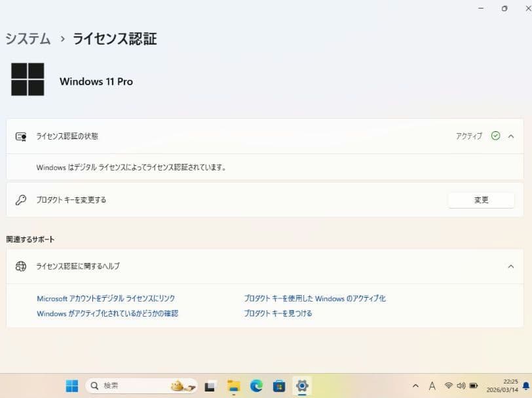Open File Explorer from taskbar
532x398 pixels.
click(x=233, y=386)
